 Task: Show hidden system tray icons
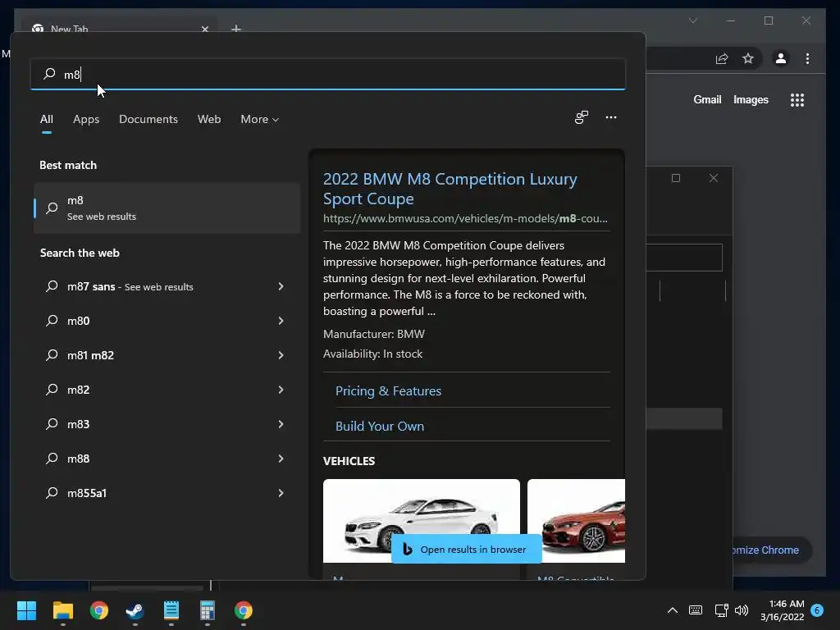[x=673, y=610]
